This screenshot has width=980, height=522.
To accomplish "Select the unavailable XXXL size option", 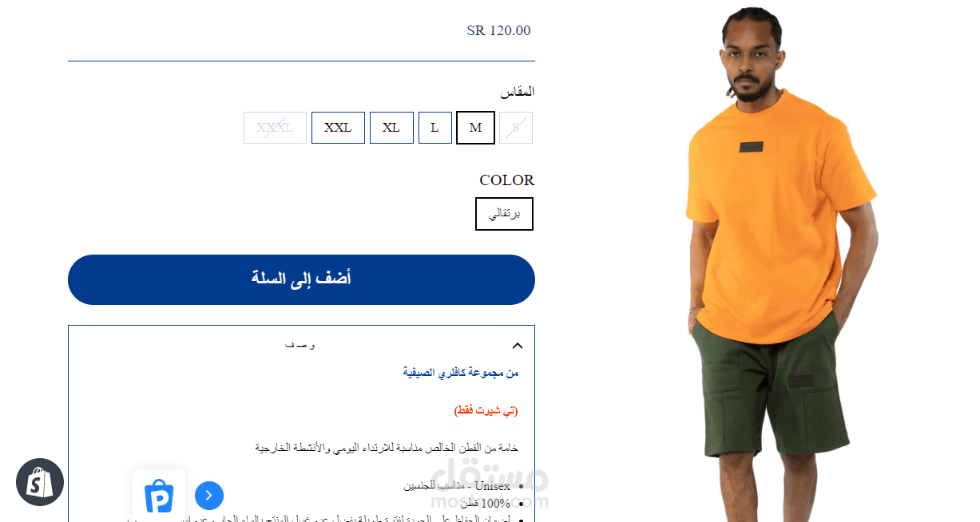I will coord(275,128).
